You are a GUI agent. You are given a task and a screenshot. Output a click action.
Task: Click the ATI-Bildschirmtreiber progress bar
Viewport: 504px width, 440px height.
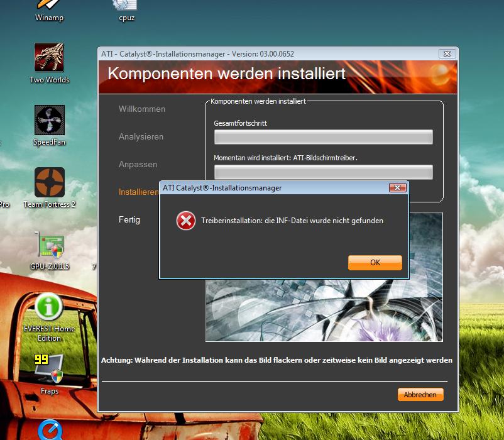click(324, 172)
